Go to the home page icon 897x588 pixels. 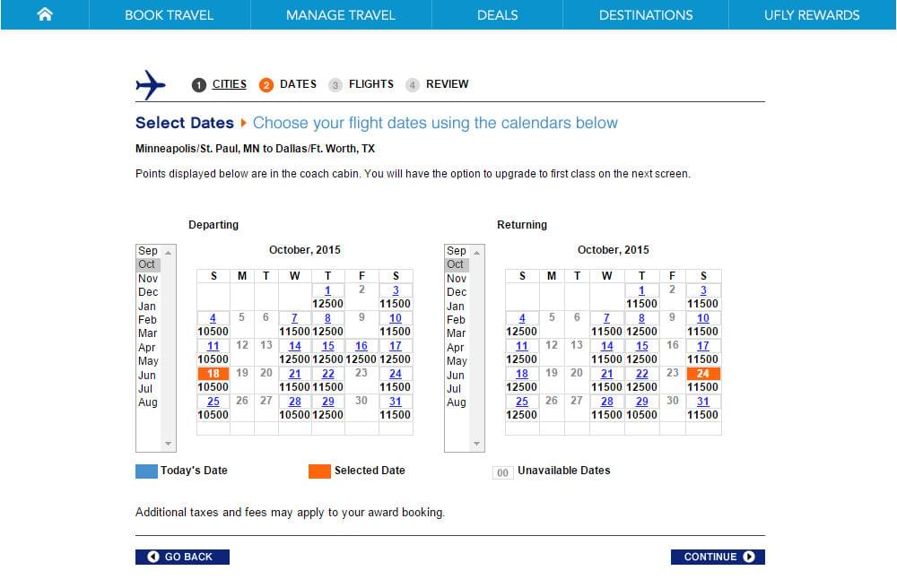[45, 14]
